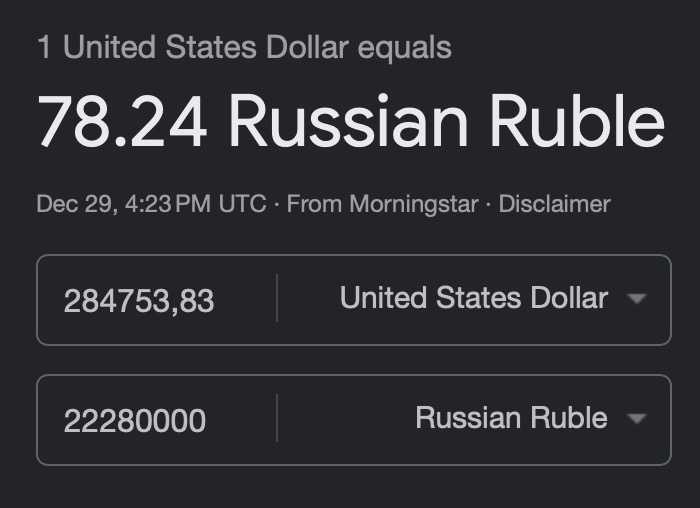
Task: Click the Dec 29, 4:23 PM UTC timestamp
Action: click(151, 205)
